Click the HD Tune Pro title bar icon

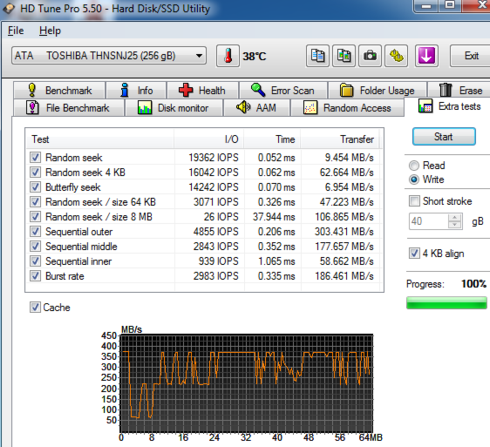click(x=9, y=8)
